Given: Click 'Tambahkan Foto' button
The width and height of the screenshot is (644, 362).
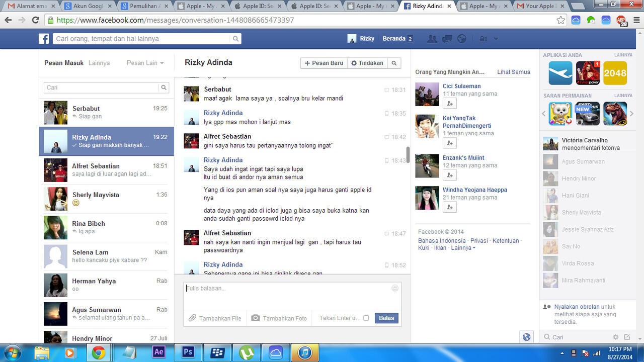Looking at the screenshot, I should click(x=279, y=318).
